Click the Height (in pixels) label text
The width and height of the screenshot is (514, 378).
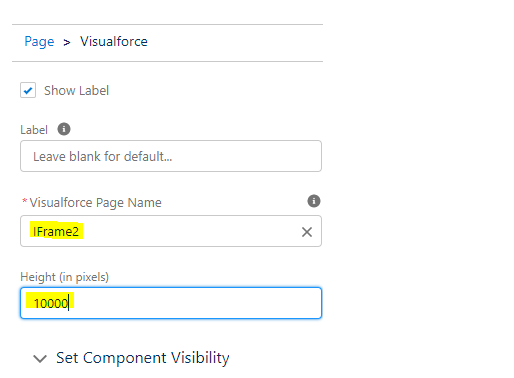click(65, 277)
